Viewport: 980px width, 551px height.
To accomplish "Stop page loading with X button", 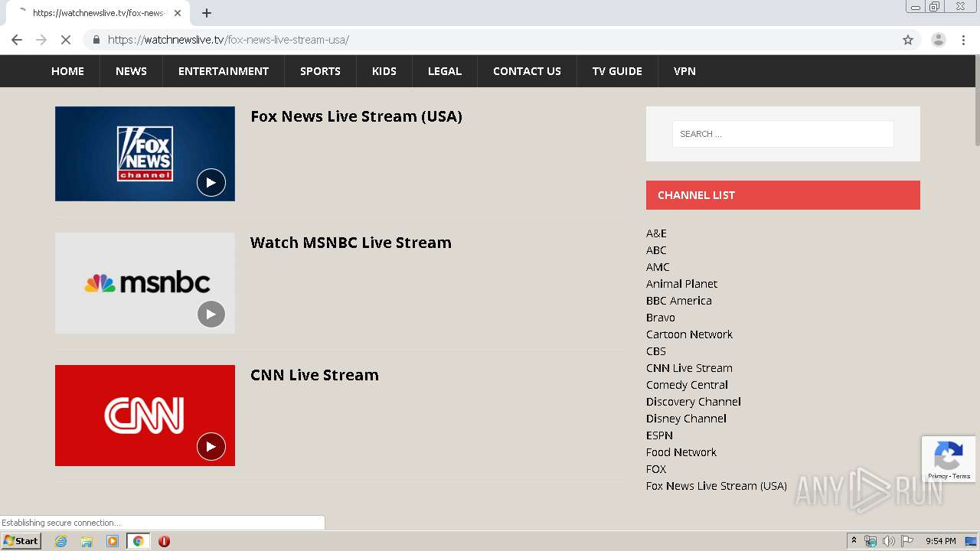I will tap(66, 40).
